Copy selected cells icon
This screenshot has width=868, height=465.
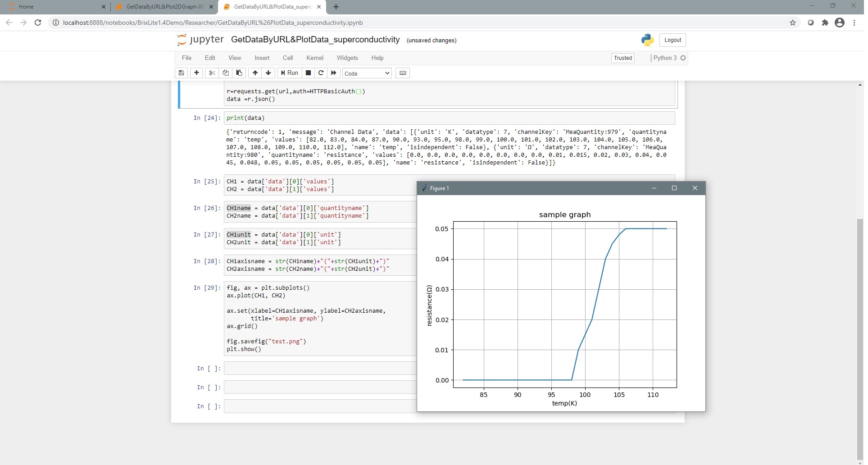point(225,73)
